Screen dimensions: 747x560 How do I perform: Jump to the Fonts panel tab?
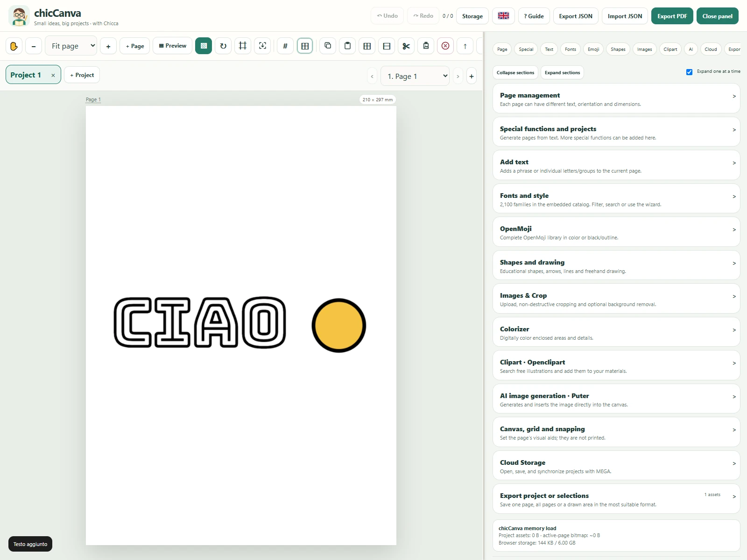[x=571, y=49]
